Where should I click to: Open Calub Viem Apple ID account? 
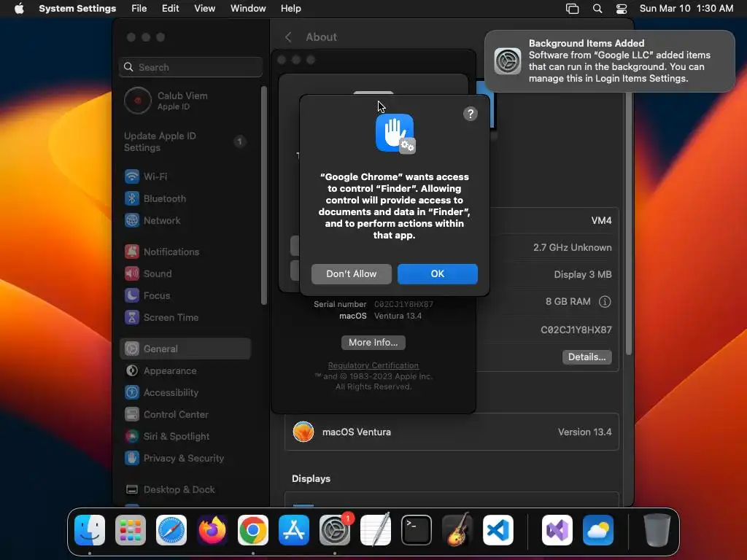tap(186, 101)
